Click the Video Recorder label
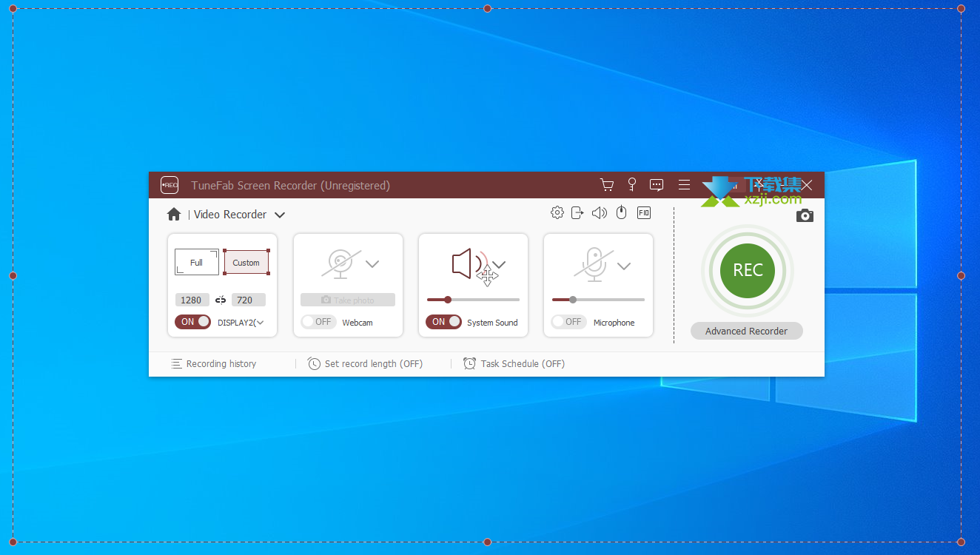980x555 pixels. coord(230,215)
